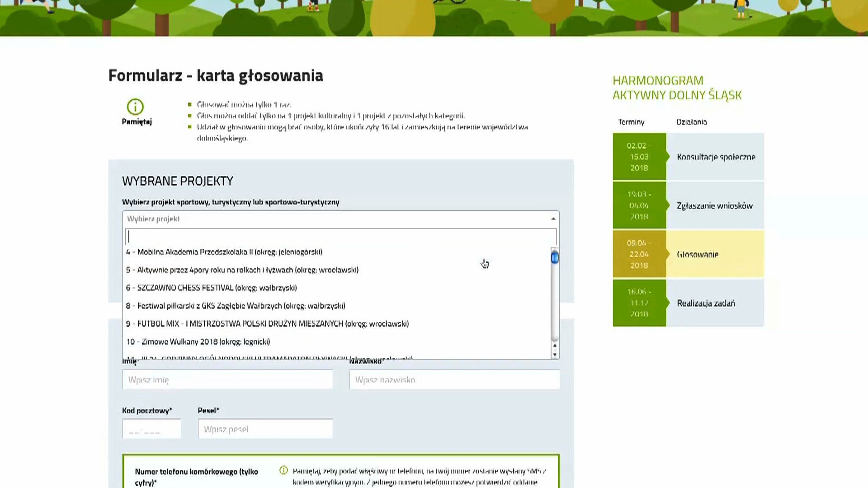The width and height of the screenshot is (868, 488).
Task: Select project 9 FUTBOL MIX
Action: click(x=337, y=324)
